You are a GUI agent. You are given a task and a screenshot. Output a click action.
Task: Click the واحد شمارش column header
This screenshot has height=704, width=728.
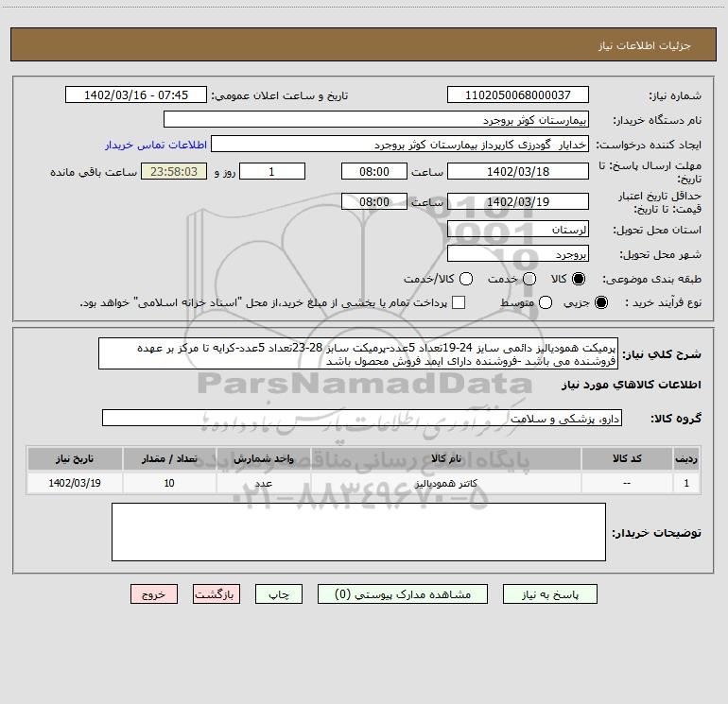263,458
